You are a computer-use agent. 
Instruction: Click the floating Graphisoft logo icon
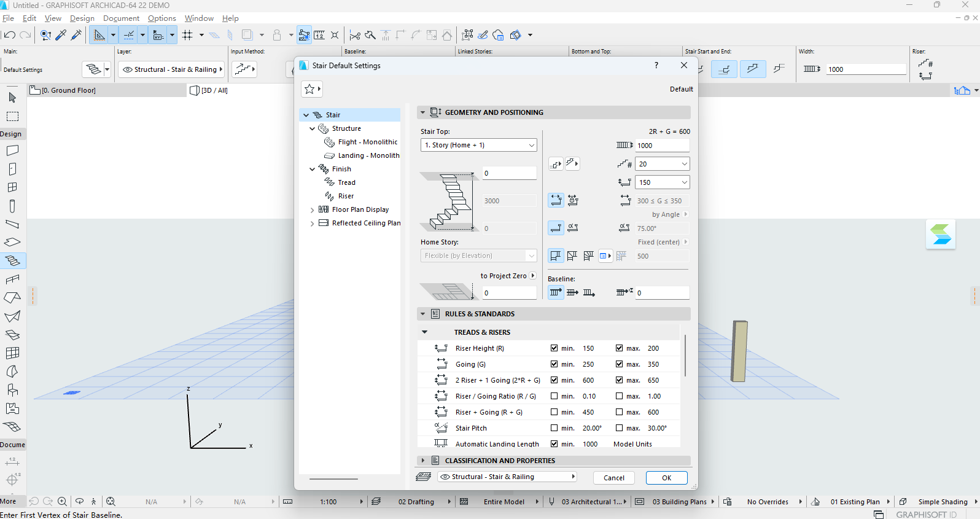pos(941,234)
